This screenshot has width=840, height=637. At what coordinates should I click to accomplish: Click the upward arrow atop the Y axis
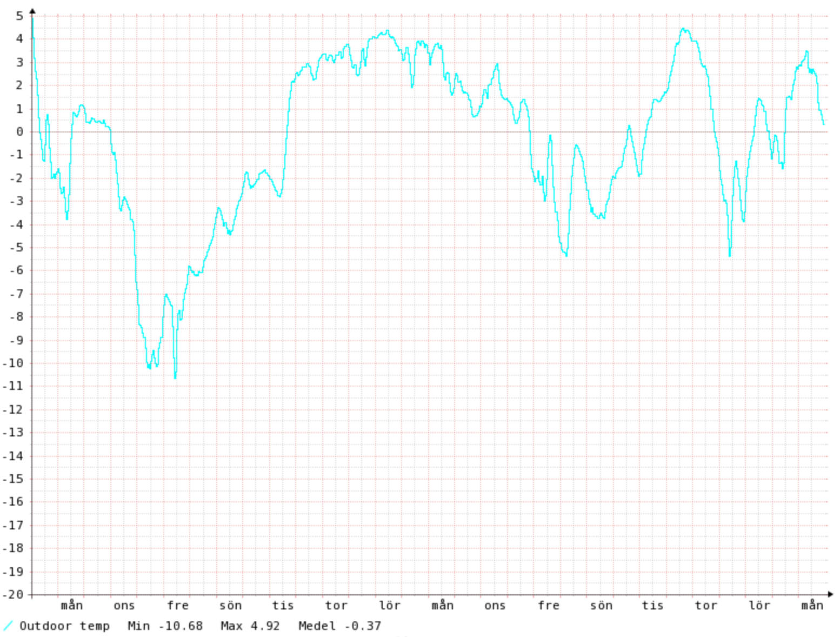32,10
